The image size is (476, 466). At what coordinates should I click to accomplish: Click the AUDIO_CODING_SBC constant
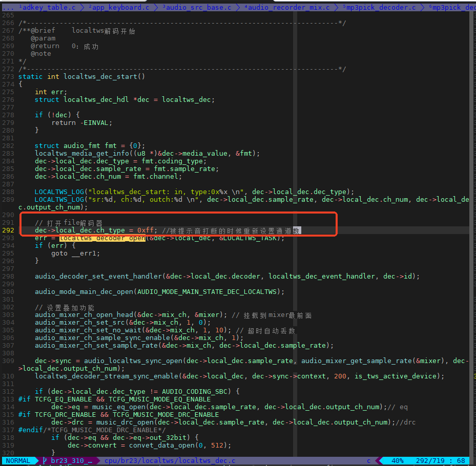pos(195,391)
